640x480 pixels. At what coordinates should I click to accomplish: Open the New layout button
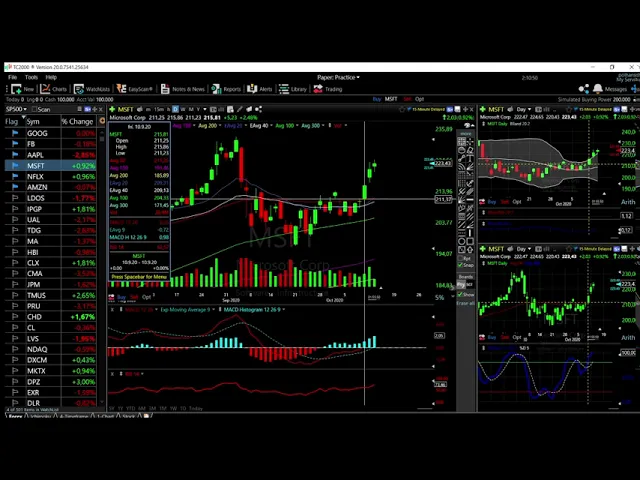click(x=23, y=89)
